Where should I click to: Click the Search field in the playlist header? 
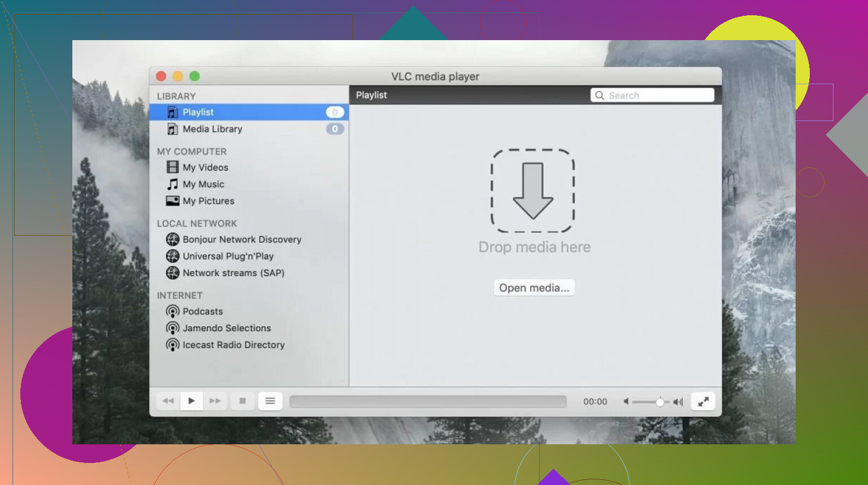click(652, 96)
